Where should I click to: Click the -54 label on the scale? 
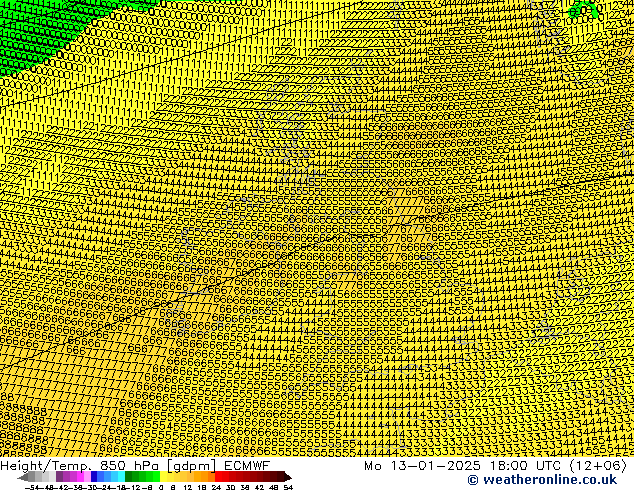[32, 488]
